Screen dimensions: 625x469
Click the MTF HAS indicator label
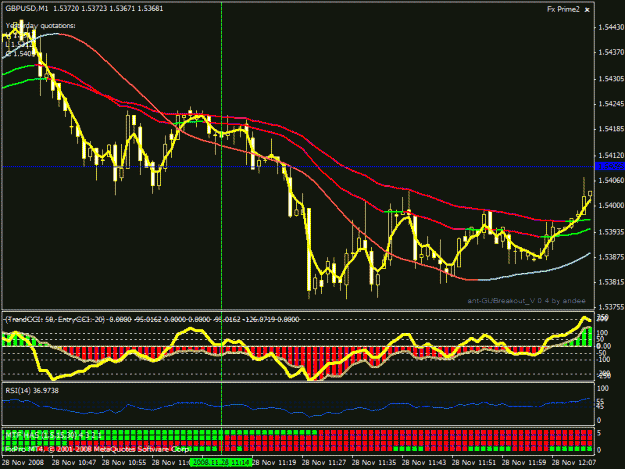[x=54, y=435]
